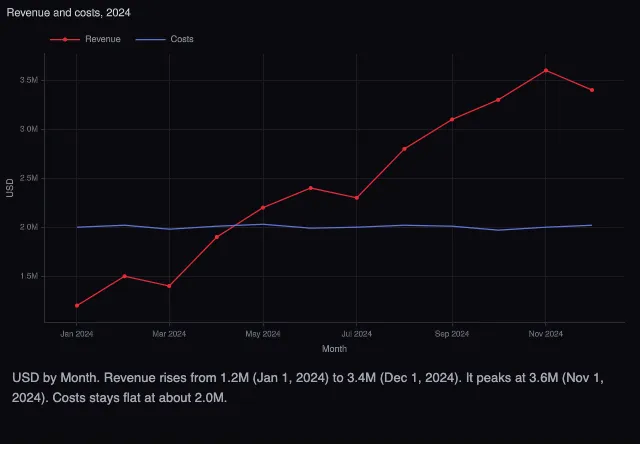
Task: Click the 'Month' x-axis title
Action: (x=334, y=349)
